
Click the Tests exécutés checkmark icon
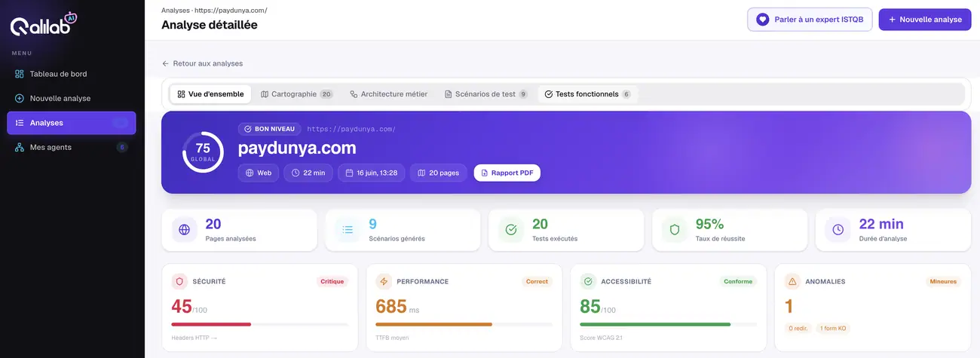point(511,230)
